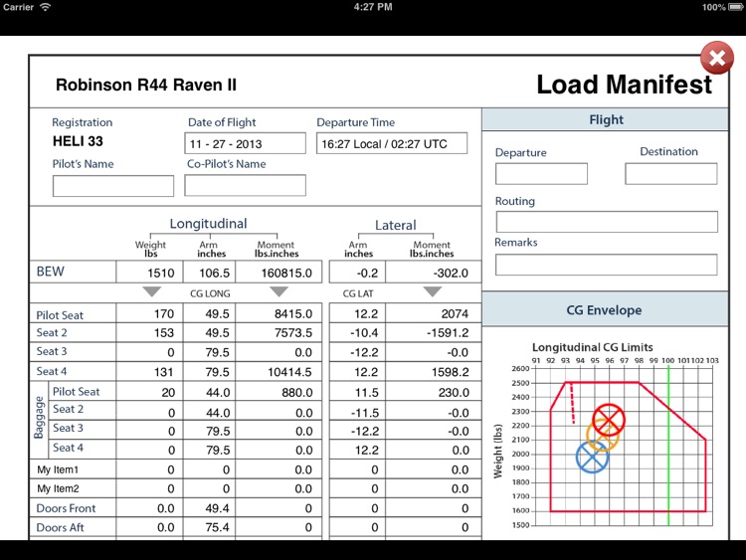Close the Load Manifest with red X button
Image resolution: width=746 pixels, height=560 pixels.
pos(716,58)
